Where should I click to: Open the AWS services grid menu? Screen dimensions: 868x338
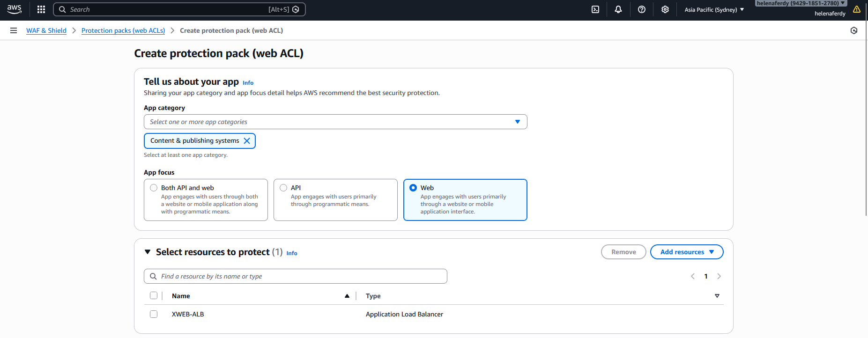[x=41, y=9]
